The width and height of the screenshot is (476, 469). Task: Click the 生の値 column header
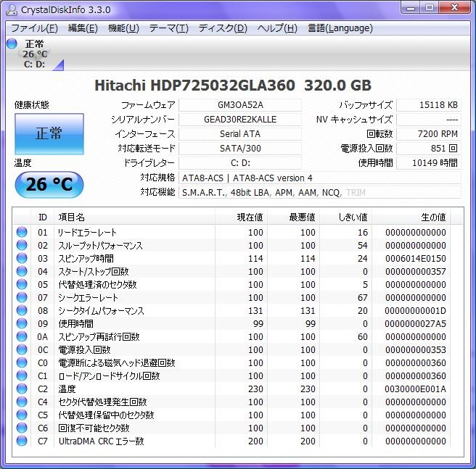pyautogui.click(x=411, y=217)
